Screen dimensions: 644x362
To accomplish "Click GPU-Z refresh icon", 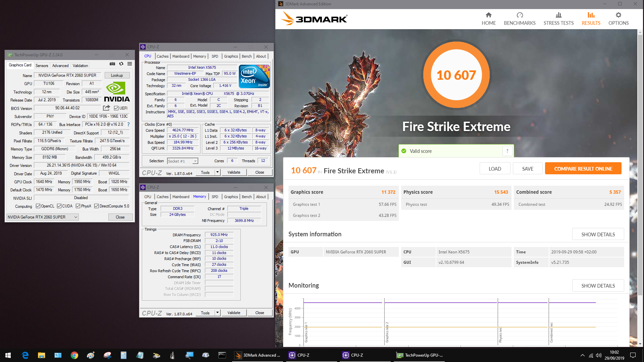I will pos(121,64).
